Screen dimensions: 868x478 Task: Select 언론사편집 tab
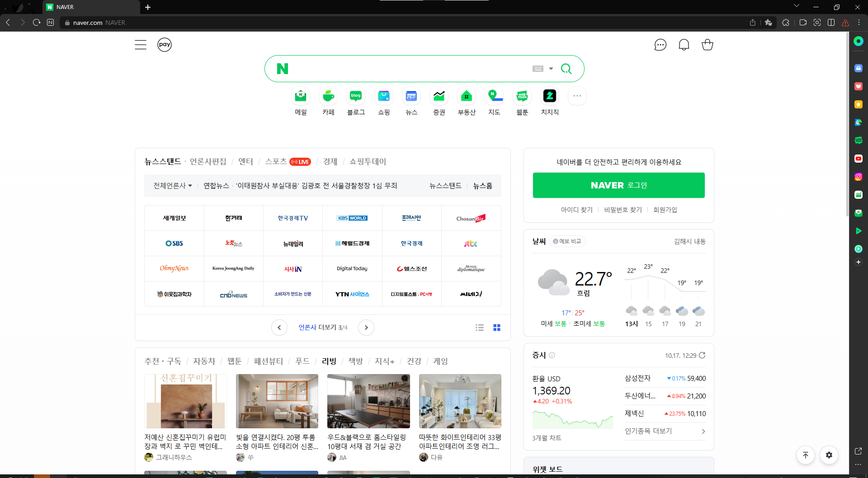(208, 162)
